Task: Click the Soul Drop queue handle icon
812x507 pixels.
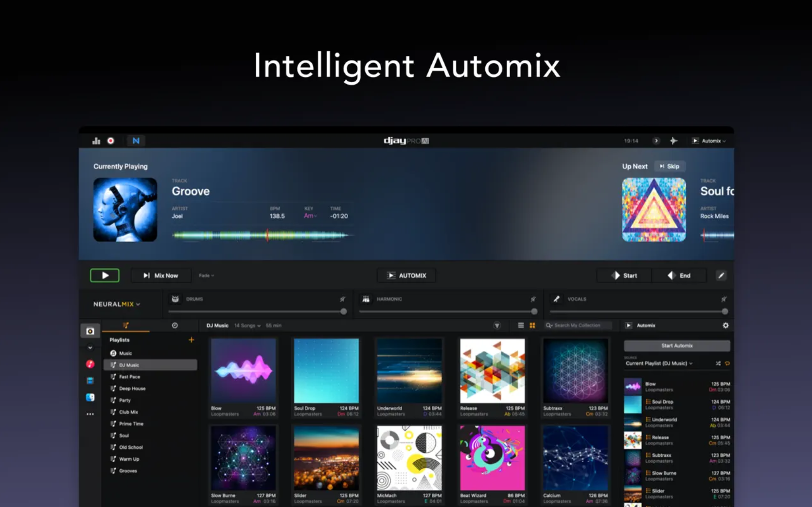Action: coord(648,402)
